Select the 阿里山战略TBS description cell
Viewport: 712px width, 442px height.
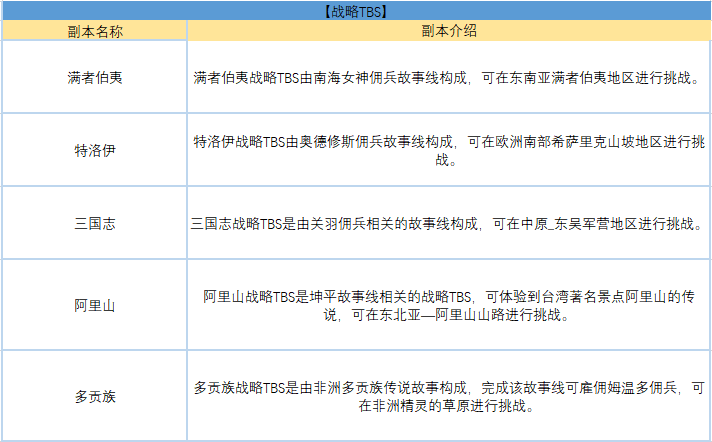(x=449, y=305)
